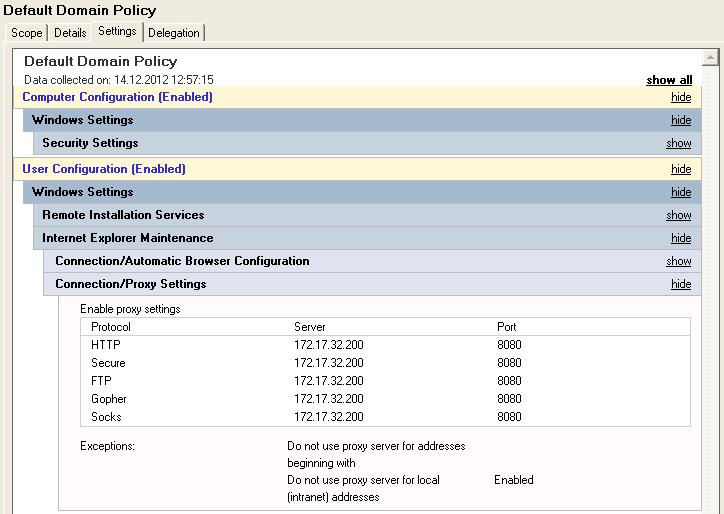Click the 'Enabled' value for local addresses

pyautogui.click(x=513, y=480)
